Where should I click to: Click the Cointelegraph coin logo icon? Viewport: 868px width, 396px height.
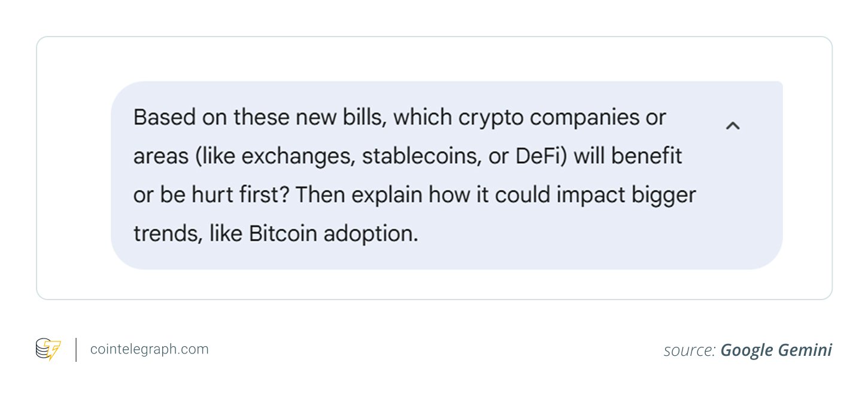pyautogui.click(x=48, y=349)
